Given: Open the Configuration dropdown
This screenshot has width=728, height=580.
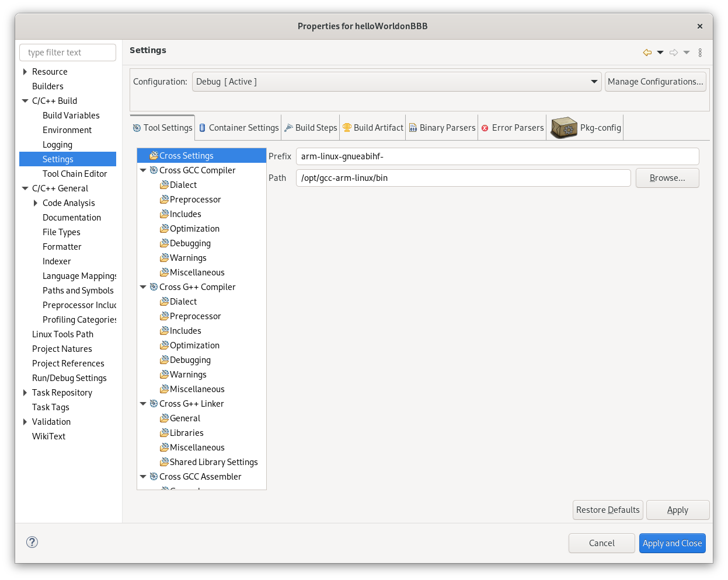Looking at the screenshot, I should [x=594, y=82].
